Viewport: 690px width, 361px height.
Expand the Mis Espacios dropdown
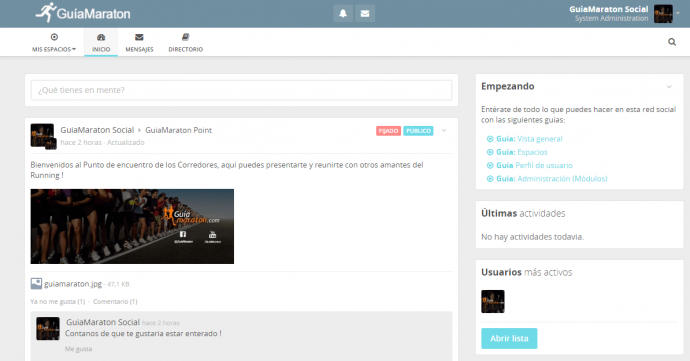click(x=54, y=43)
